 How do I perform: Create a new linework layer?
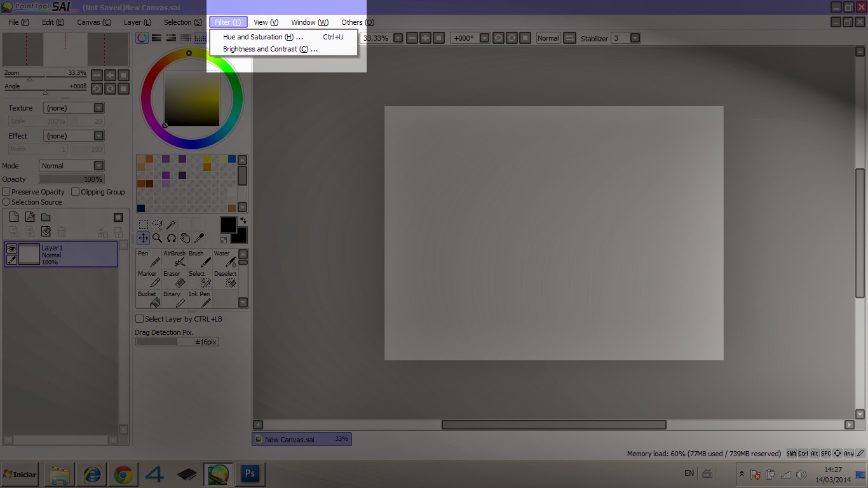pos(30,217)
